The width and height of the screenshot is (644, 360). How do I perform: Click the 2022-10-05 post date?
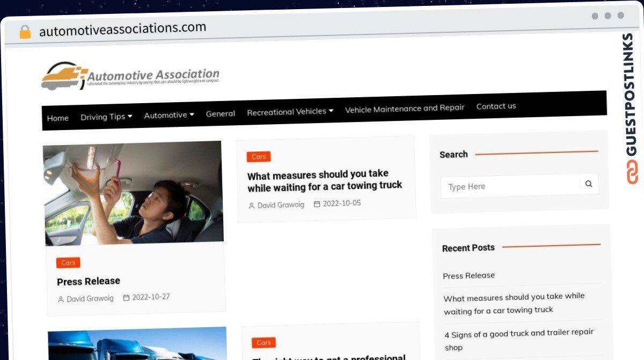[342, 203]
